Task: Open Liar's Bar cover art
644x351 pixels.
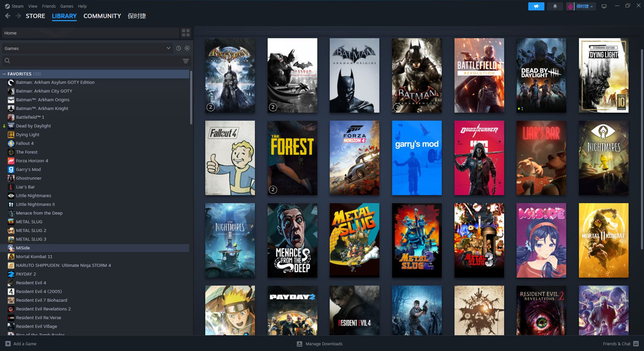Action: 541,158
